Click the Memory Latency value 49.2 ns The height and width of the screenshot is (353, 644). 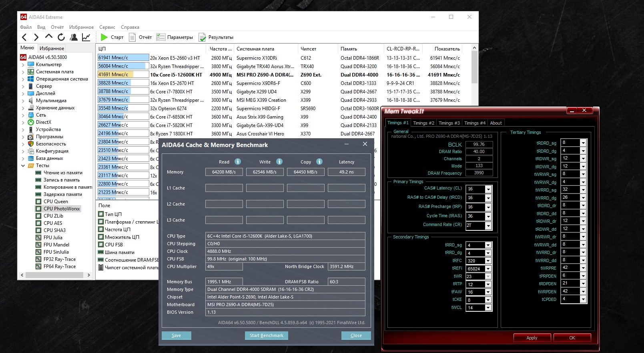(x=347, y=172)
